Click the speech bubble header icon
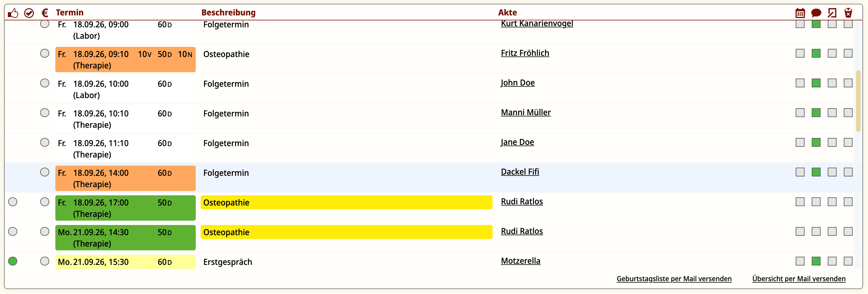 (x=816, y=13)
